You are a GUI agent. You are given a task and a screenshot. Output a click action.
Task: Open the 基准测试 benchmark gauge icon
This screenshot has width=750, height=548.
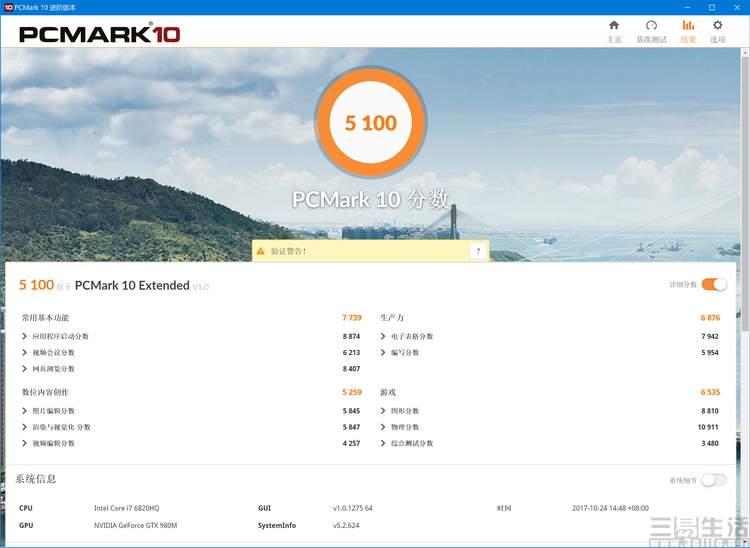pyautogui.click(x=651, y=25)
